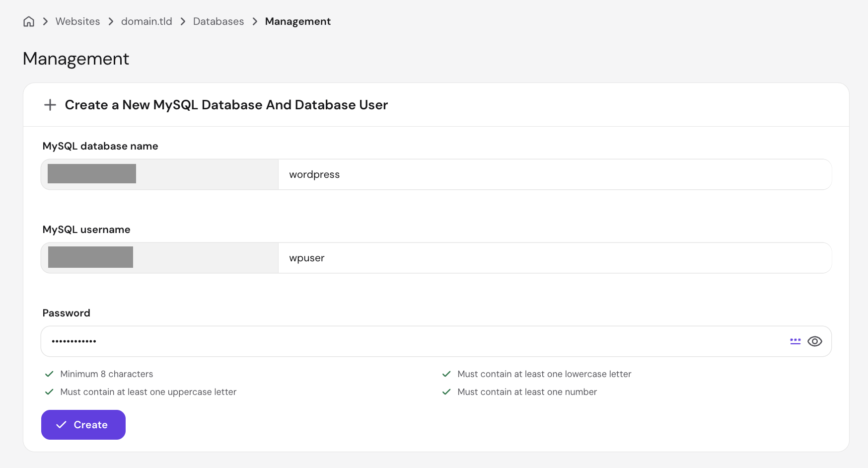The image size is (868, 468).
Task: Click the checkmark next to one number rule
Action: (446, 392)
